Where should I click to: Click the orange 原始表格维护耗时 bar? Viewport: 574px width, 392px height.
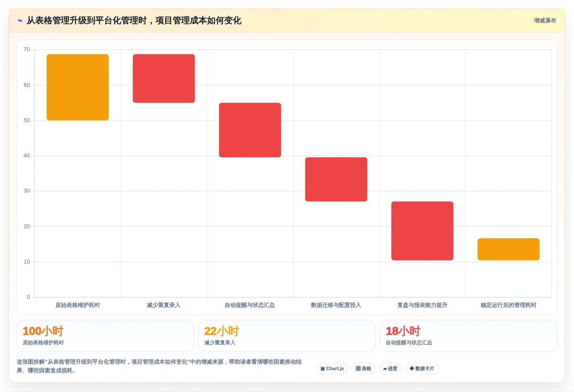tap(78, 87)
